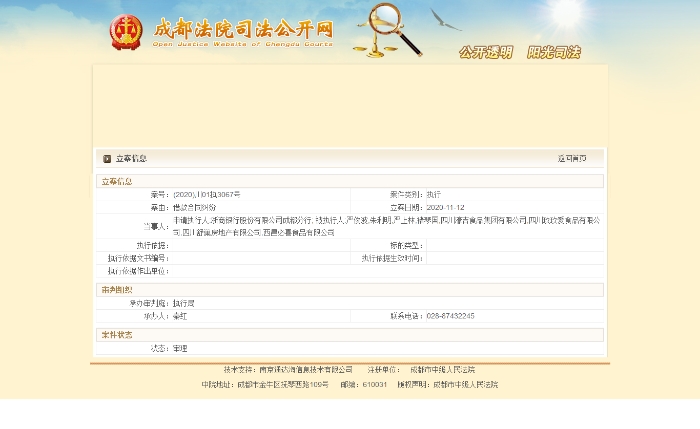Click the 立案日期 value 2020-11-12
This screenshot has height=429, width=700.
point(445,207)
